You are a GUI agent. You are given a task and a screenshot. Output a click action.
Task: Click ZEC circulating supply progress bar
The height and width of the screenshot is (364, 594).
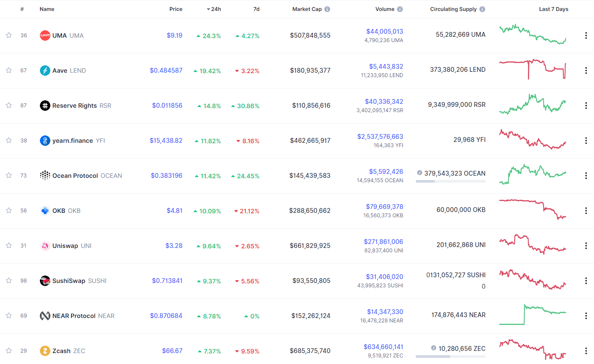[x=451, y=357]
